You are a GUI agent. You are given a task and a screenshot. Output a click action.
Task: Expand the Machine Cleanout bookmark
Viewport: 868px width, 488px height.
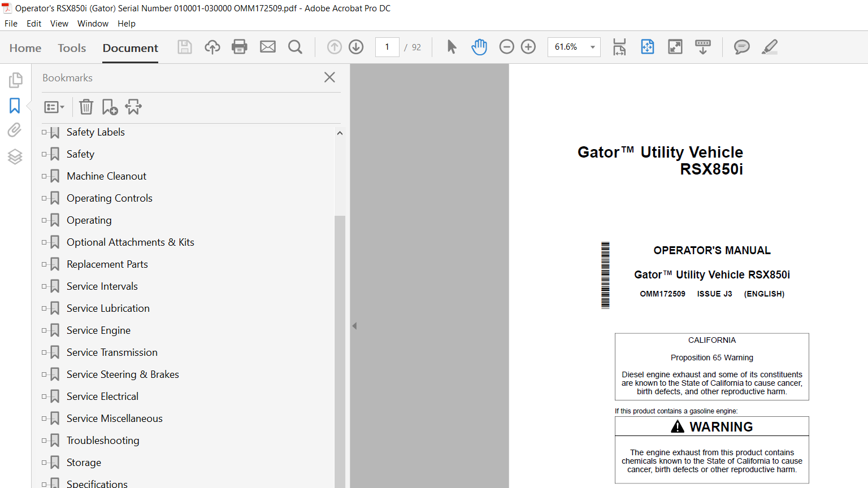pyautogui.click(x=44, y=176)
